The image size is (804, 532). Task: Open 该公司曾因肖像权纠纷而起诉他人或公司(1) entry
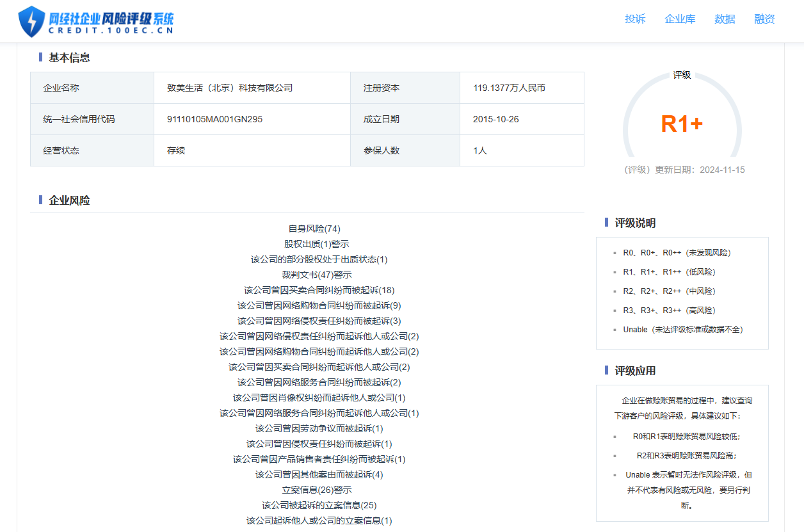pyautogui.click(x=319, y=398)
